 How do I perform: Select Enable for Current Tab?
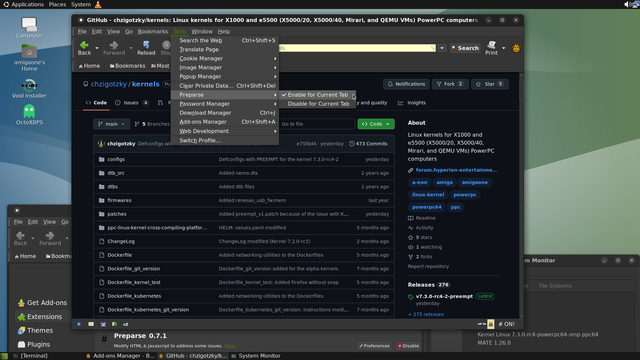coord(318,95)
